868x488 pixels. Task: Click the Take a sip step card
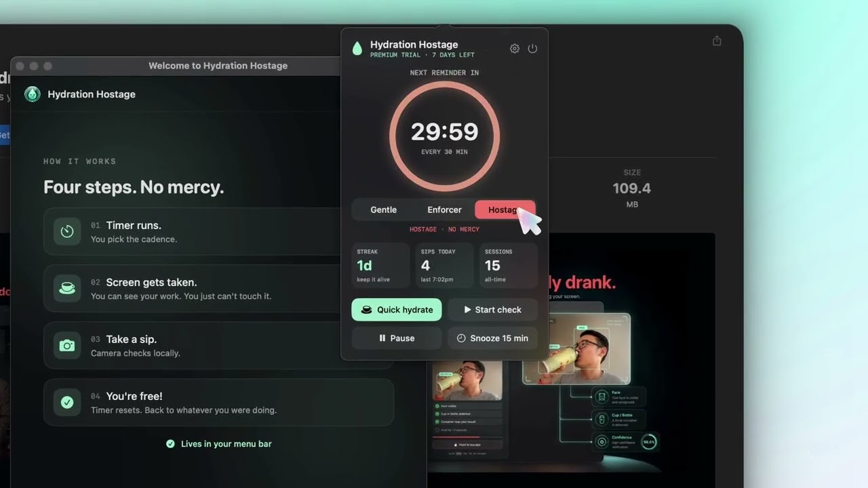[218, 346]
